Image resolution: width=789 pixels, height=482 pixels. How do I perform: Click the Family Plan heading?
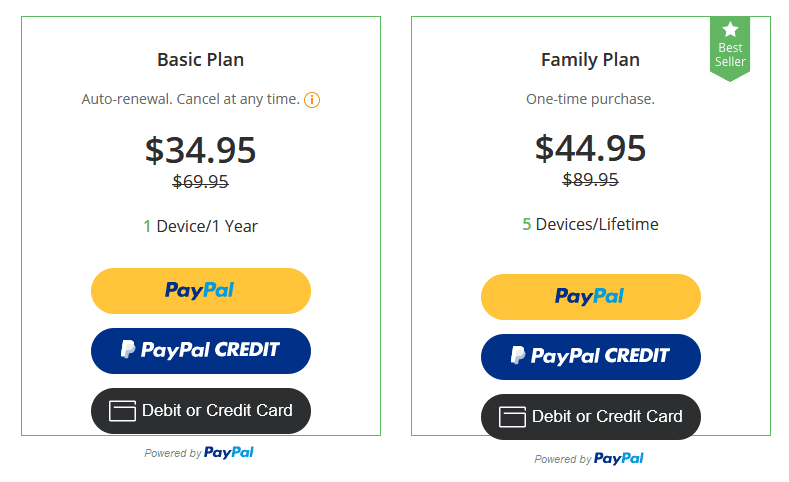click(590, 60)
